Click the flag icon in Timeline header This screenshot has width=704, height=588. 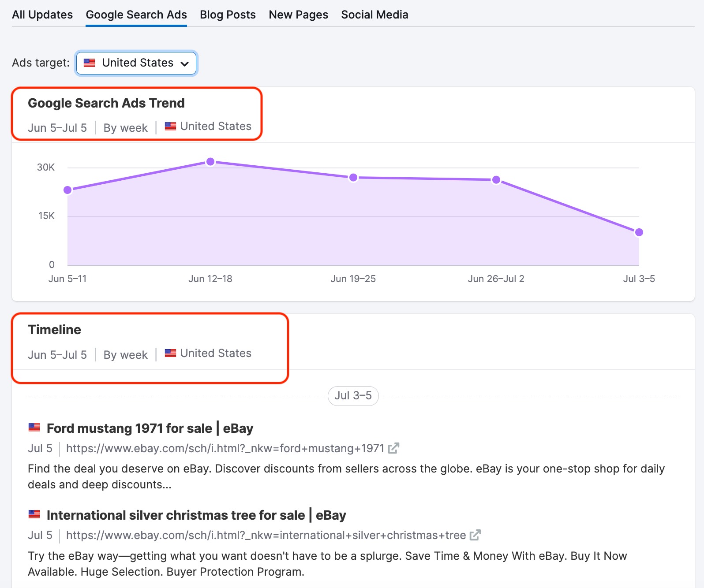click(x=170, y=354)
